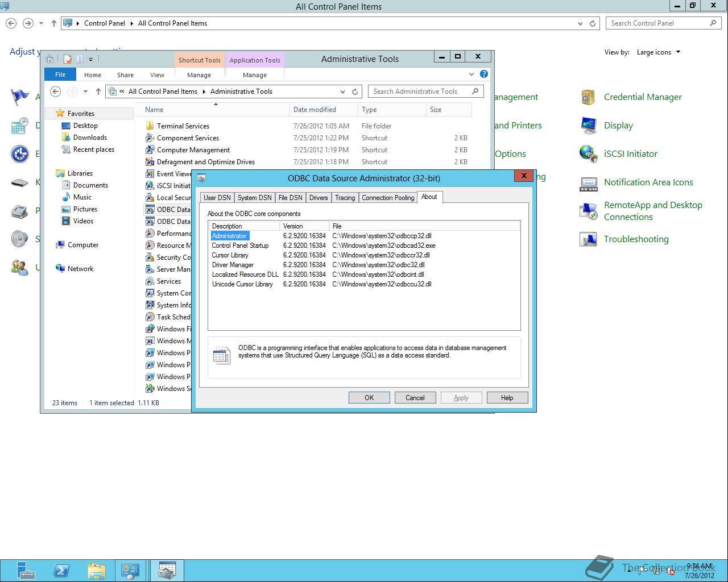The height and width of the screenshot is (582, 728).
Task: Switch to the Drivers tab
Action: [x=318, y=198]
